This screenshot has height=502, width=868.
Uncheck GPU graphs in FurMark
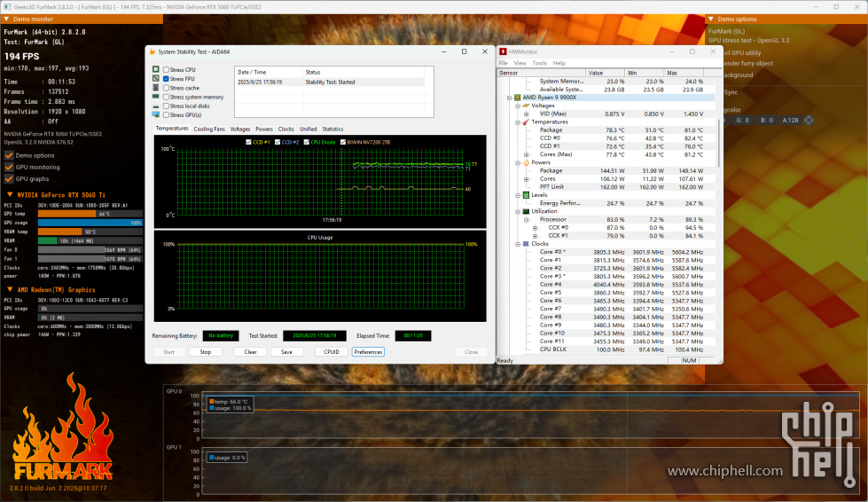click(9, 179)
